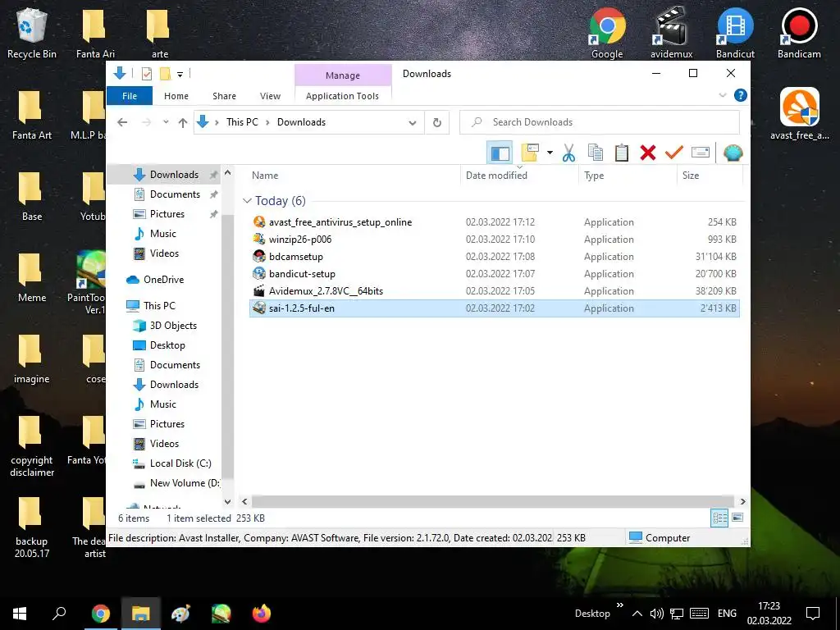Open address bar history dropdown
Image resolution: width=840 pixels, height=630 pixels.
413,123
